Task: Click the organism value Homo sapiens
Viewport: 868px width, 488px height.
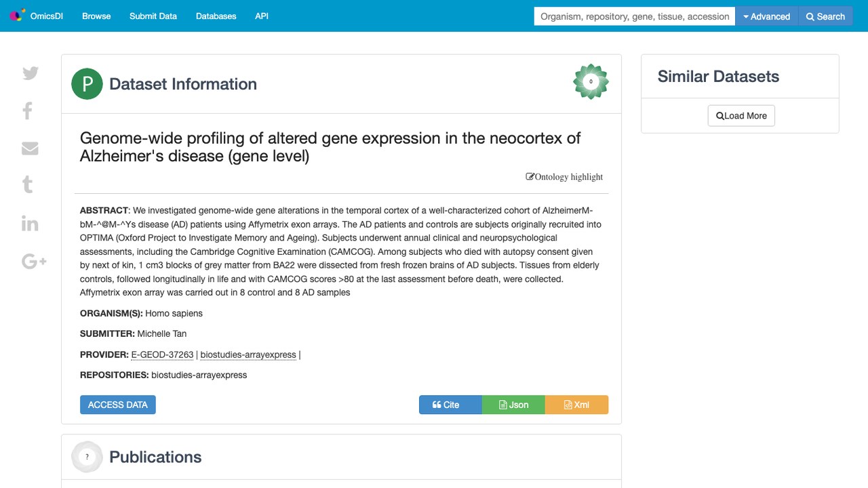Action: pyautogui.click(x=174, y=313)
